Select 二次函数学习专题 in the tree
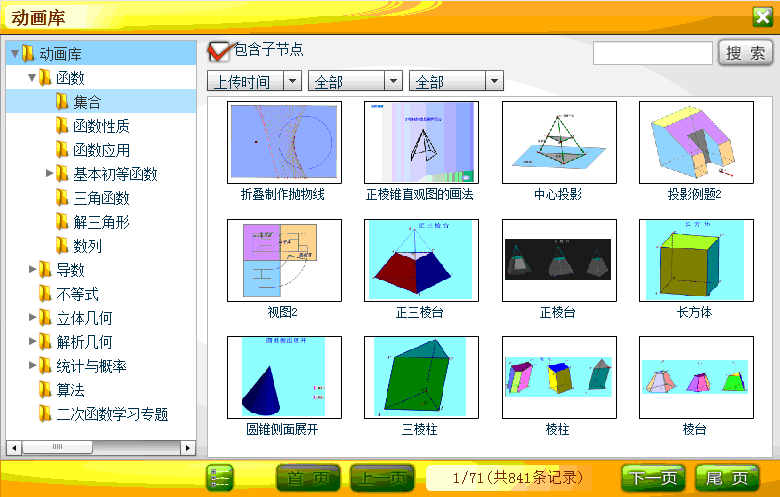The image size is (780, 497). click(x=112, y=414)
